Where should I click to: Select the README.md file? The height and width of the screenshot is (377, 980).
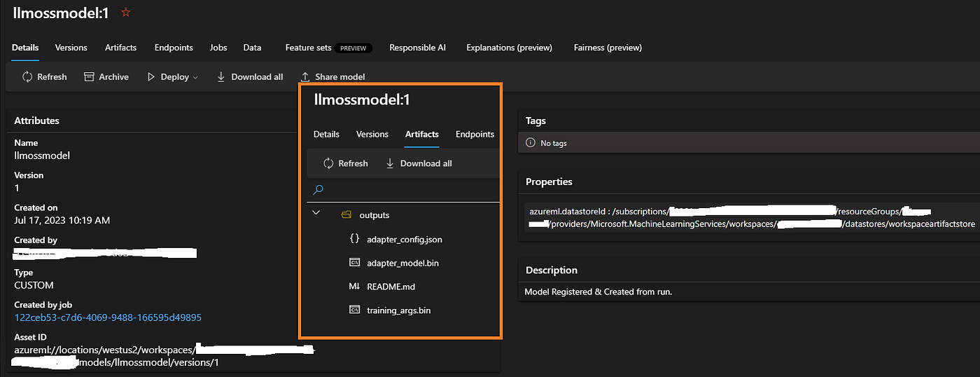pos(391,287)
